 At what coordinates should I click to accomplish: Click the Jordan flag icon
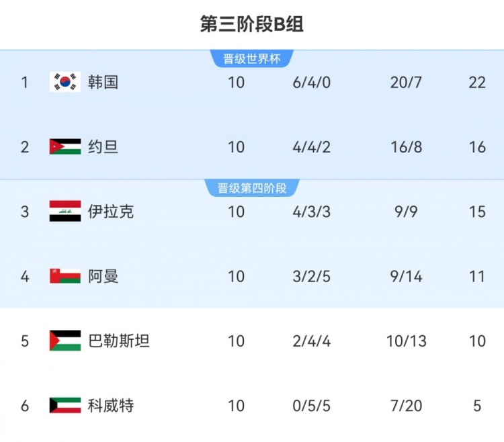pos(65,146)
